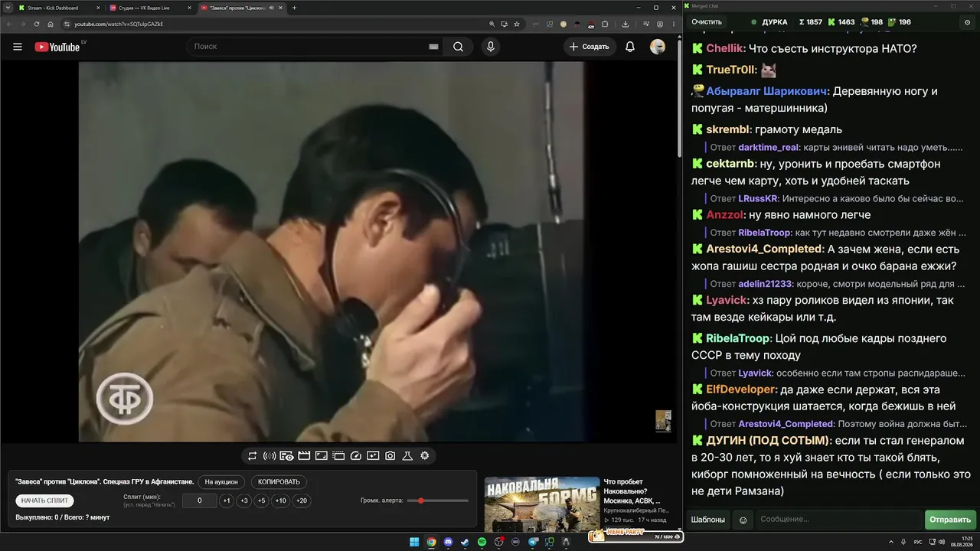The image size is (980, 551).
Task: Open YouTube notifications bell
Action: pyautogui.click(x=630, y=47)
